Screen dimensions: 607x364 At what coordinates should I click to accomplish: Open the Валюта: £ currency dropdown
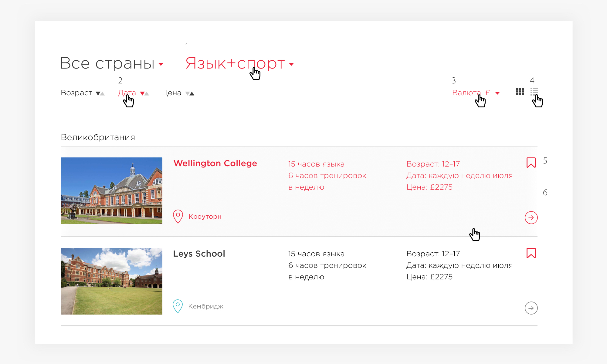[476, 93]
